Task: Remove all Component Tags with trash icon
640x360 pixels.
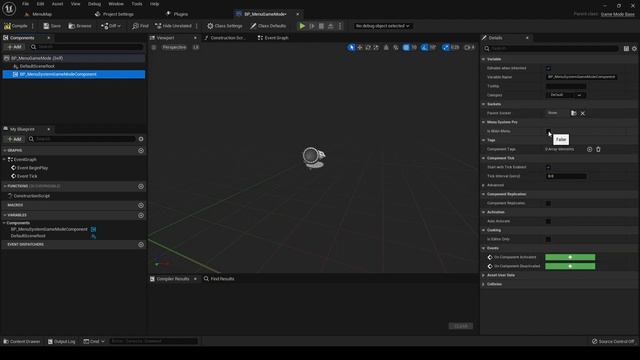Action: (598, 149)
